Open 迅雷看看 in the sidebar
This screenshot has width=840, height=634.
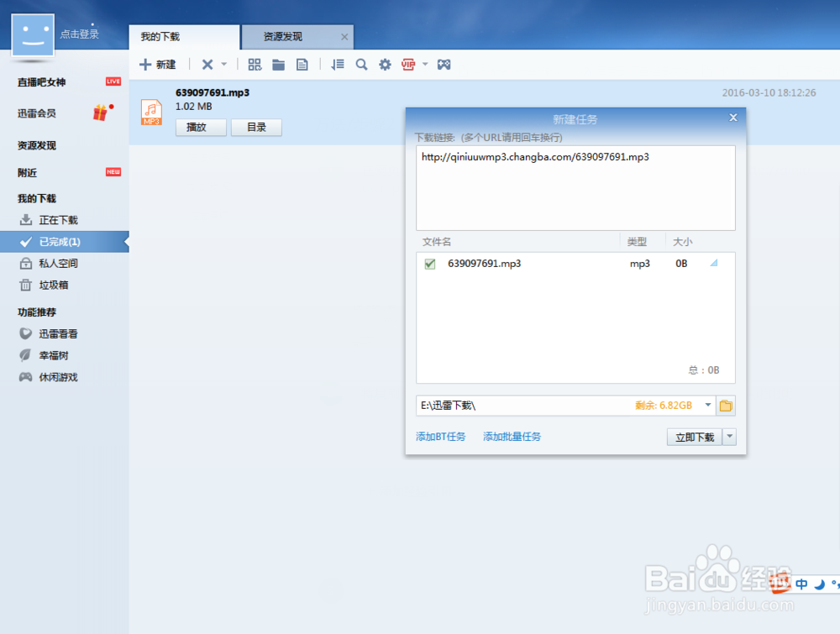coord(59,334)
